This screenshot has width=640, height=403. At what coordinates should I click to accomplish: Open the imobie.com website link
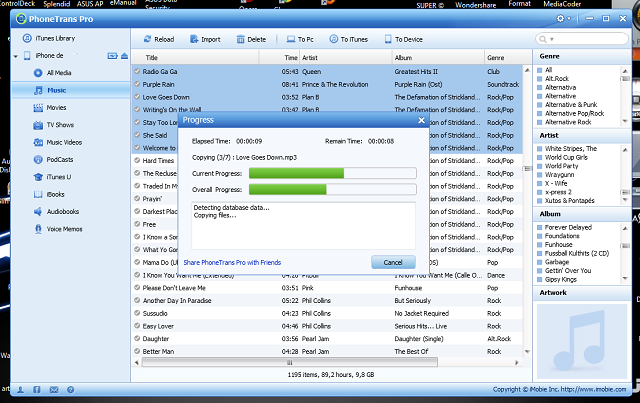tap(593, 389)
